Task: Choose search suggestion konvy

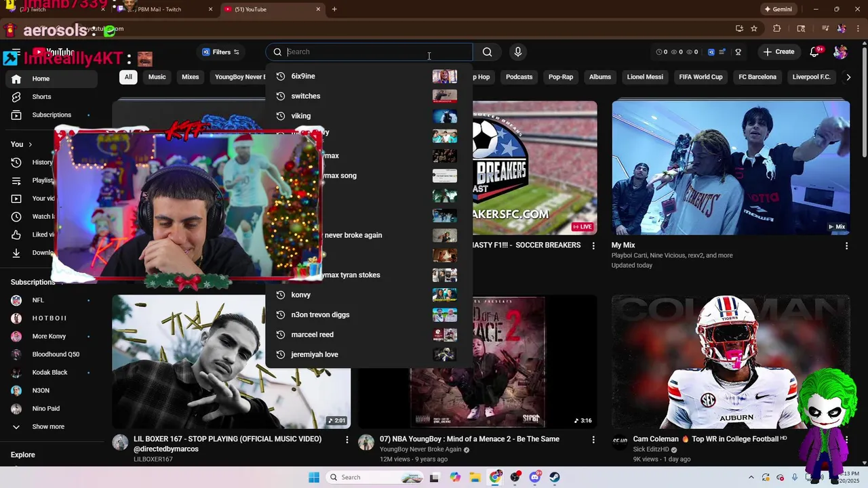Action: click(x=369, y=295)
